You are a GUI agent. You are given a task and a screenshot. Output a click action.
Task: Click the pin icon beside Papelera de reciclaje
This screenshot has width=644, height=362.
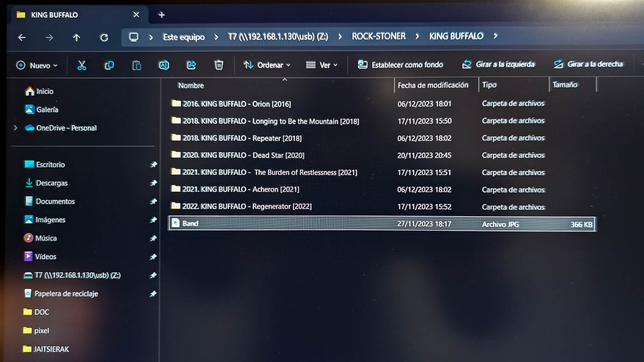tap(153, 294)
